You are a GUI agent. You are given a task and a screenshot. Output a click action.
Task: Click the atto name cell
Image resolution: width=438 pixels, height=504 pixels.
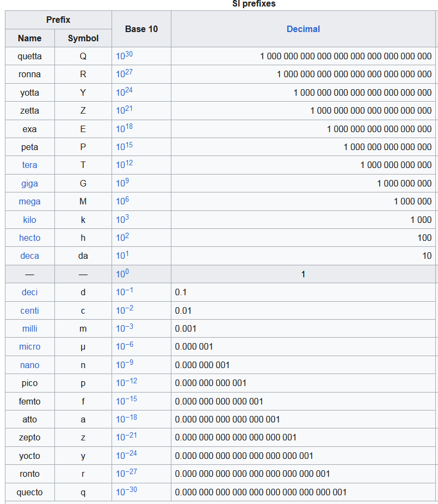(x=30, y=420)
